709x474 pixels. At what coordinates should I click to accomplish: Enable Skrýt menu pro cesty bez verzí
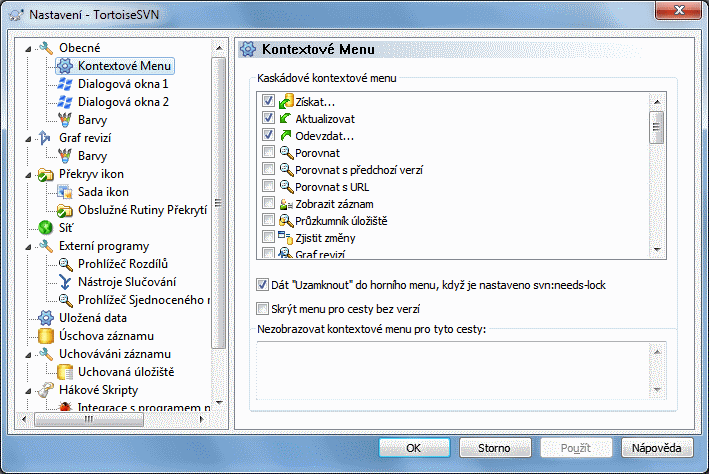[x=262, y=309]
